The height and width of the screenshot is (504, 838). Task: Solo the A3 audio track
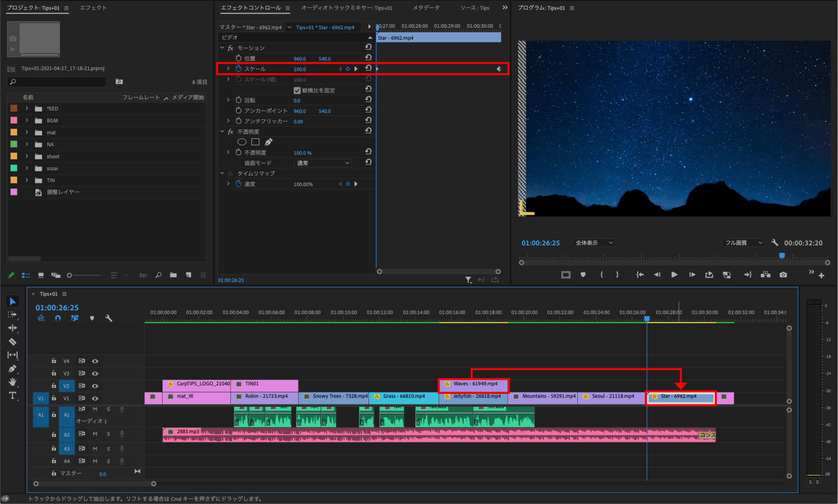point(108,449)
